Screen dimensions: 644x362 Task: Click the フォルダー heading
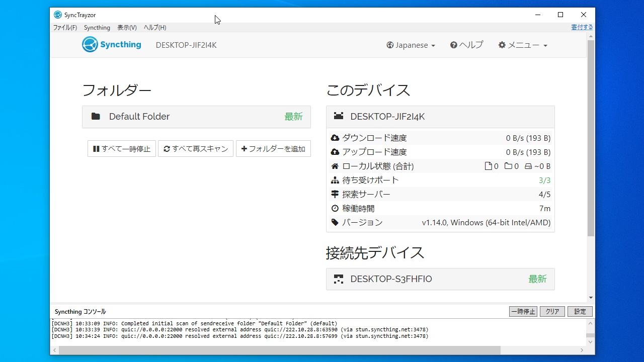pyautogui.click(x=117, y=90)
